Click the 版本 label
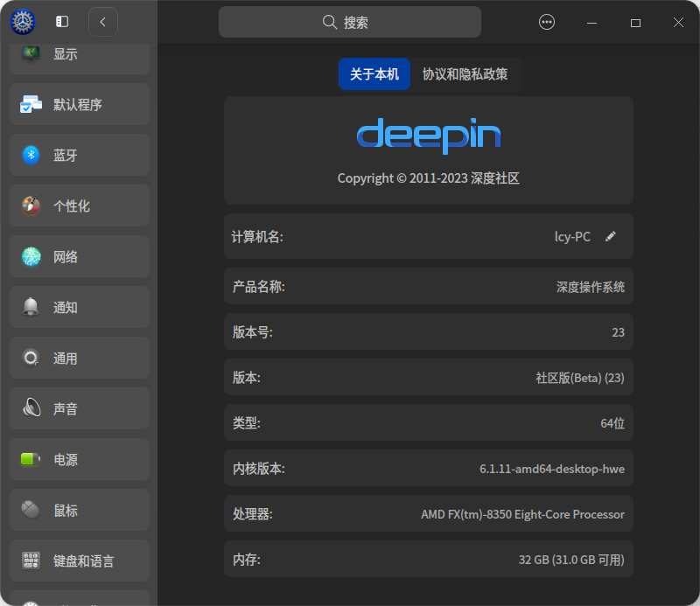 click(247, 378)
